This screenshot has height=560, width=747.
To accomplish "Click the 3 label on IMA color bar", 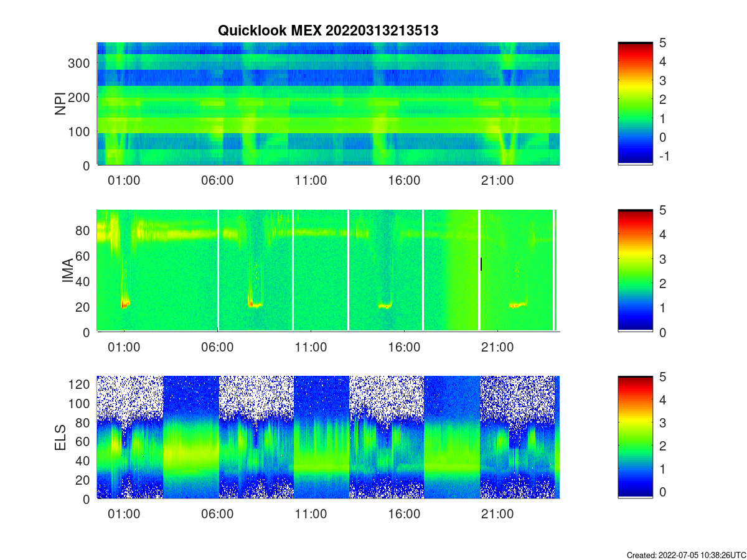I will [664, 259].
